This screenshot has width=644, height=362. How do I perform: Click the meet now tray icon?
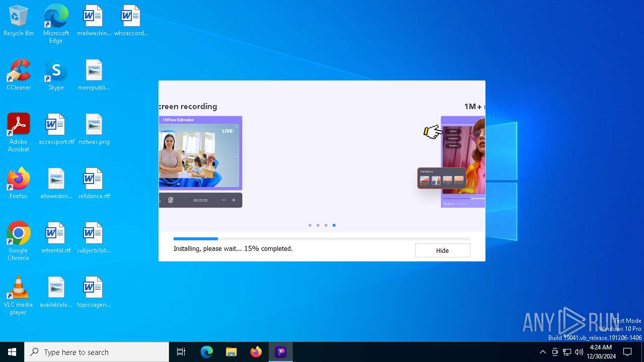(555, 352)
